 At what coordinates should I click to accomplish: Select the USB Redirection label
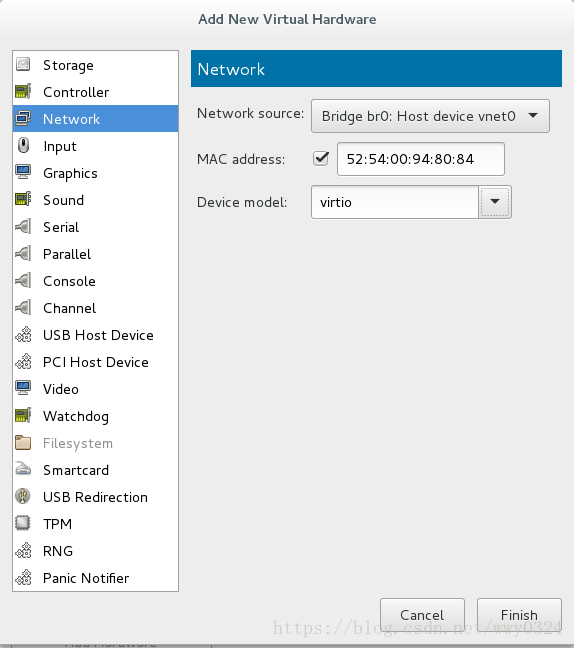click(95, 497)
